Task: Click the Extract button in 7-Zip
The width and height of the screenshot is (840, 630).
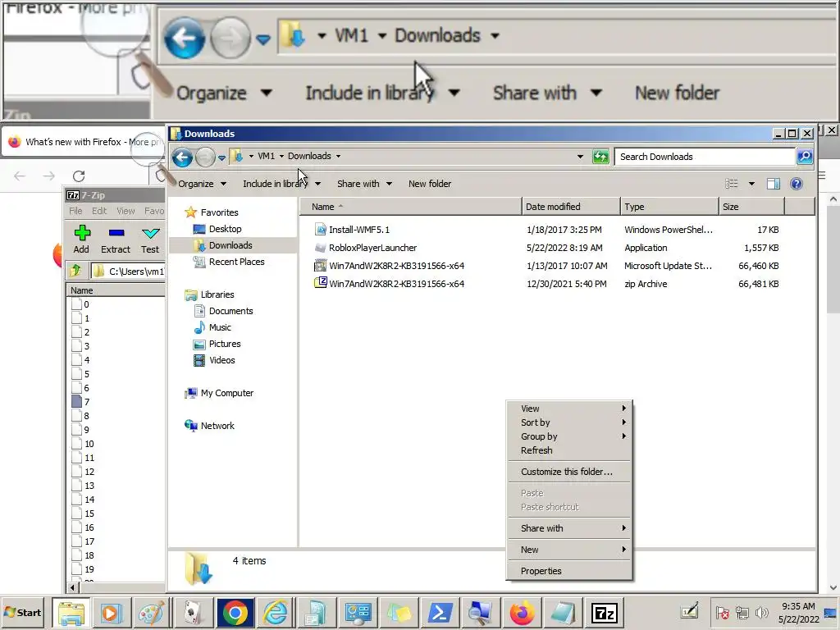Action: pyautogui.click(x=116, y=239)
